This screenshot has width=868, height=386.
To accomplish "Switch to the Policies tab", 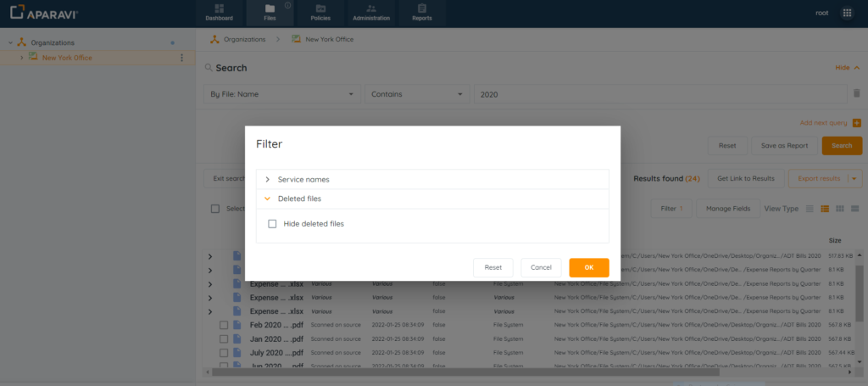I will [x=320, y=13].
